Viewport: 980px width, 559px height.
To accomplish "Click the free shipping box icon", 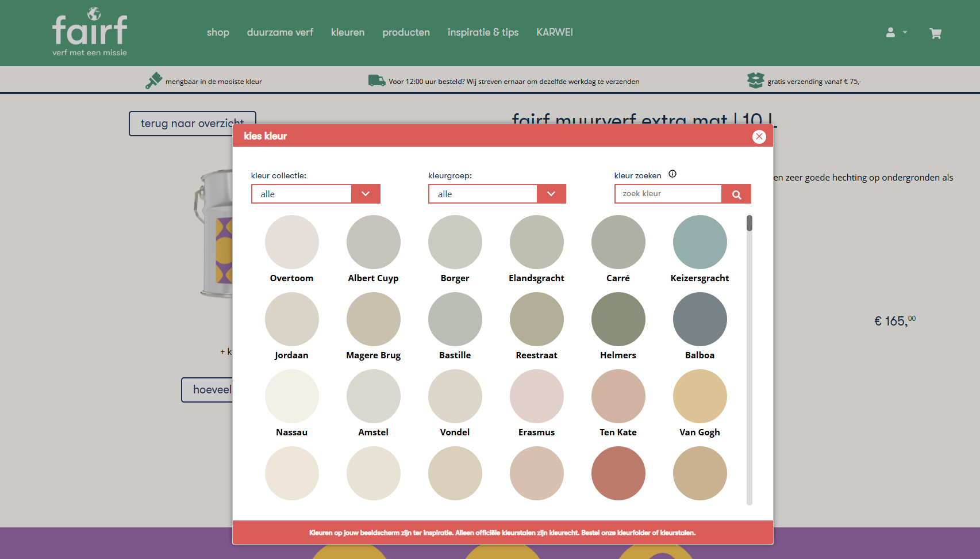I will [755, 81].
